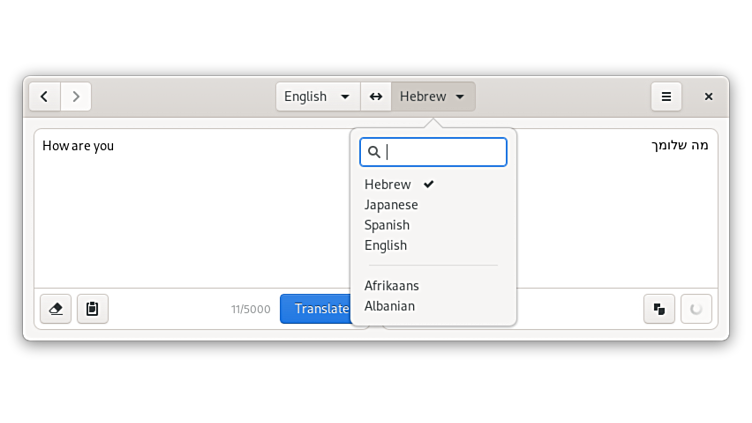Pick Spanish as the destination language
The image size is (752, 423).
click(387, 225)
